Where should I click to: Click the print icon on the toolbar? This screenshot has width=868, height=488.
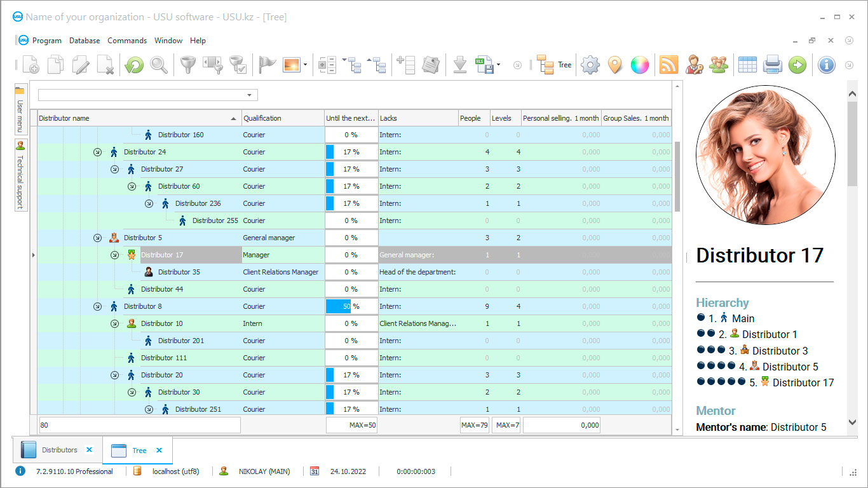(x=773, y=64)
